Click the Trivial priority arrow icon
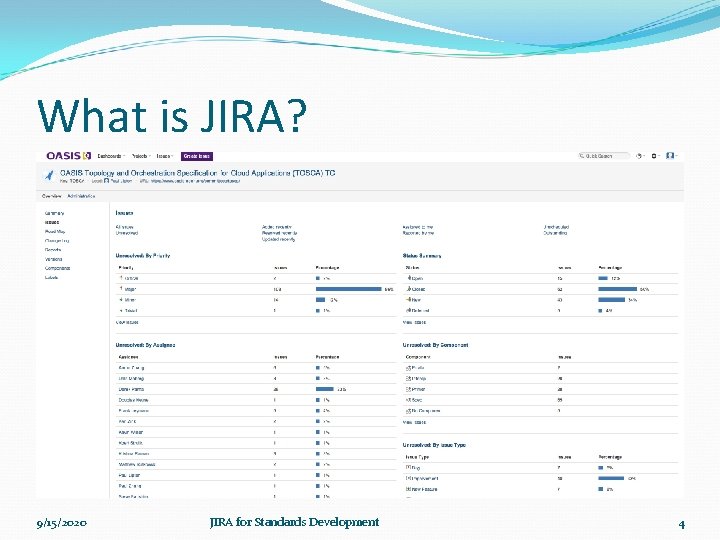720x540 pixels. coord(121,310)
